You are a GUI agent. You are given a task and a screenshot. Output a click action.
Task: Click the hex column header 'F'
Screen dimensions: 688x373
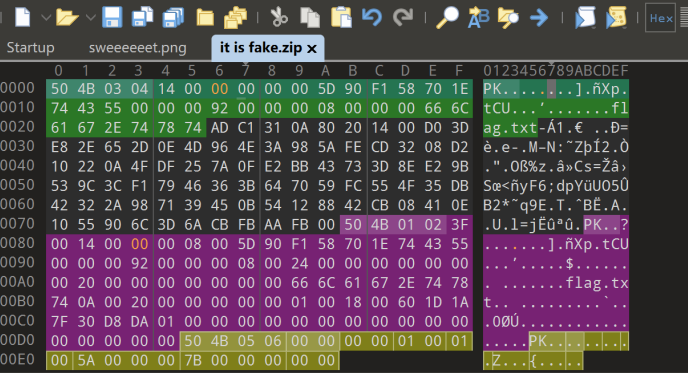pos(459,71)
